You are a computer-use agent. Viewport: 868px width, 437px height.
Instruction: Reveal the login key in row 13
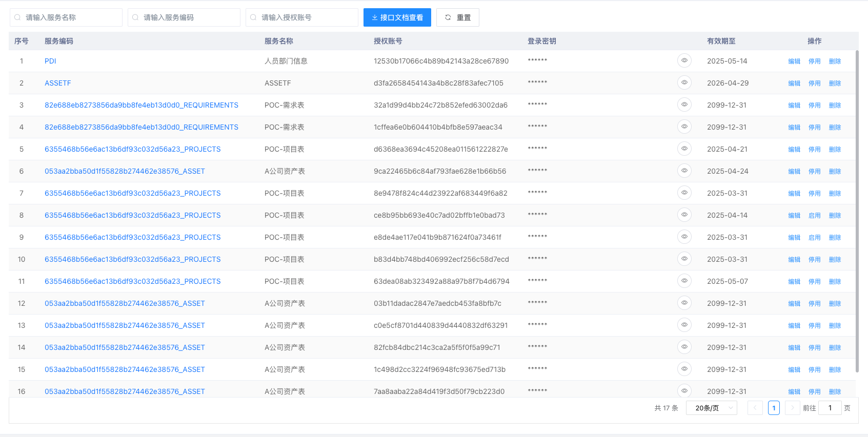coord(684,325)
